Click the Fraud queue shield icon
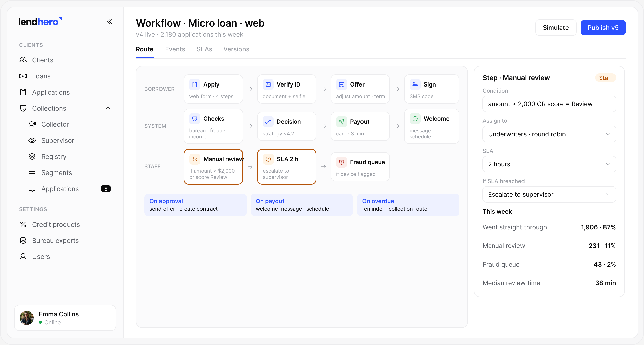Image resolution: width=644 pixels, height=345 pixels. [x=342, y=162]
